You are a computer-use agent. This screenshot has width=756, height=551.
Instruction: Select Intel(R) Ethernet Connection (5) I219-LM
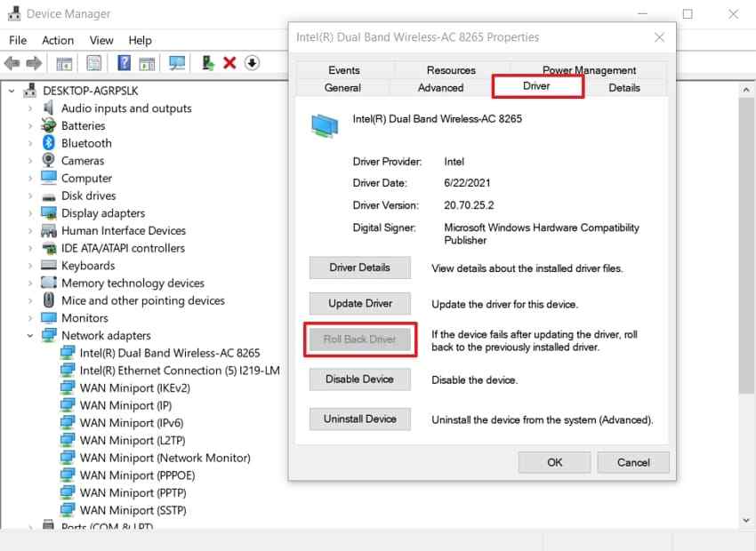[180, 371]
